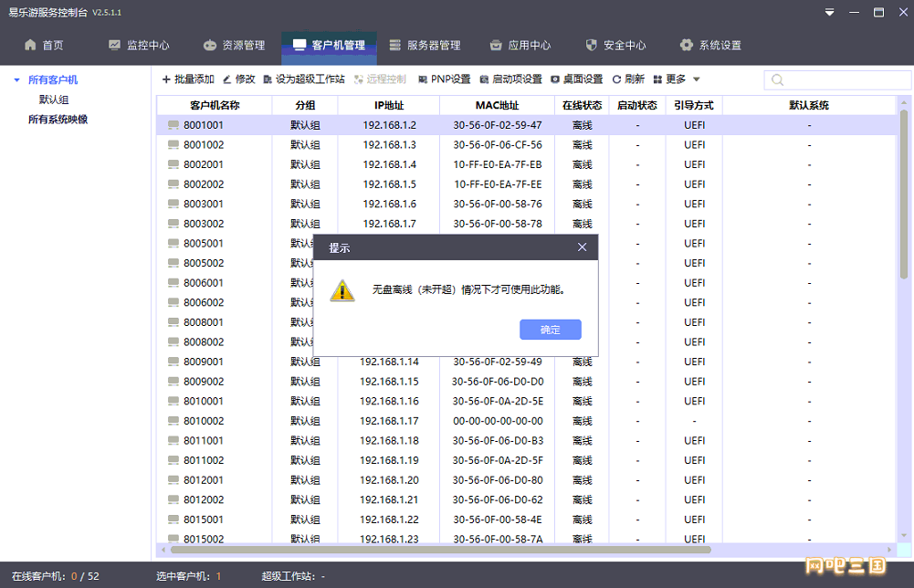Image resolution: width=914 pixels, height=588 pixels.
Task: Open the 系统设置 tab
Action: (709, 45)
